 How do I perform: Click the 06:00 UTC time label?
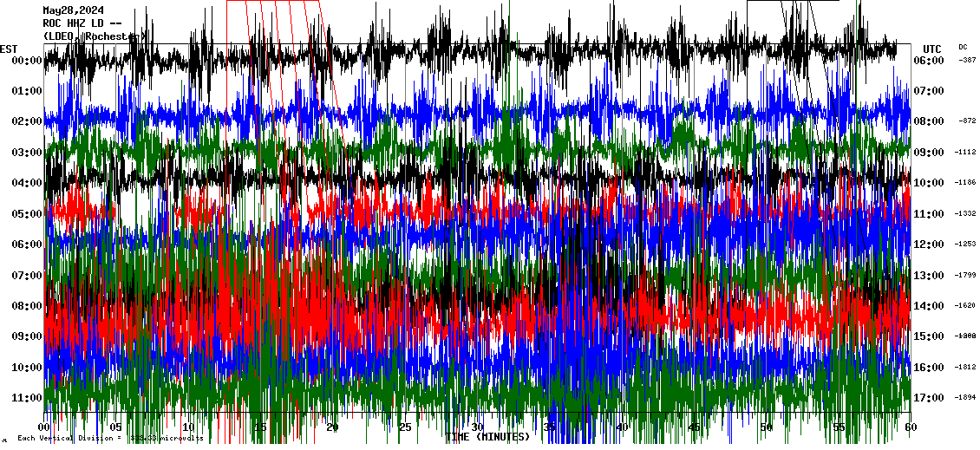[928, 61]
